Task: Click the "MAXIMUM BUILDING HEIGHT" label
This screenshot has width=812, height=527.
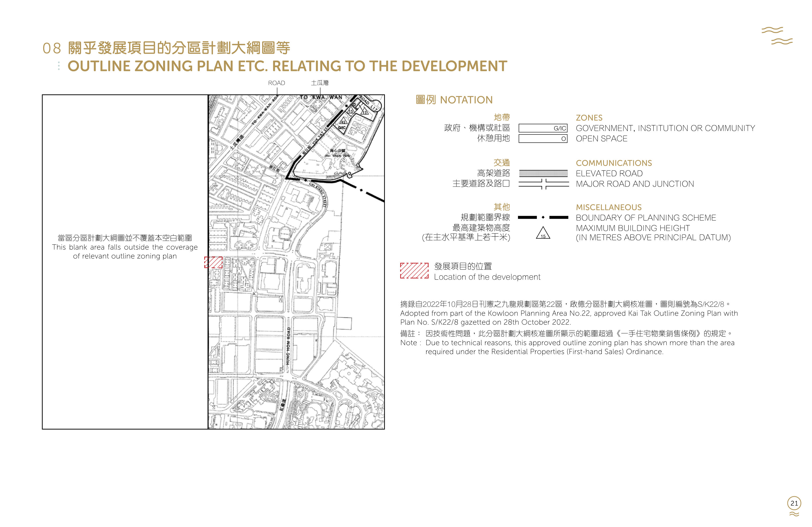Action: tap(633, 228)
